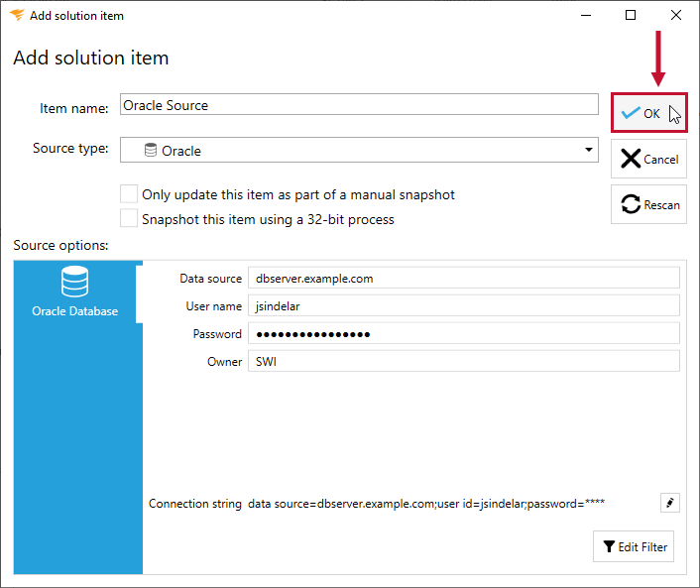Image resolution: width=700 pixels, height=588 pixels.
Task: Click the Rescan button
Action: click(648, 204)
